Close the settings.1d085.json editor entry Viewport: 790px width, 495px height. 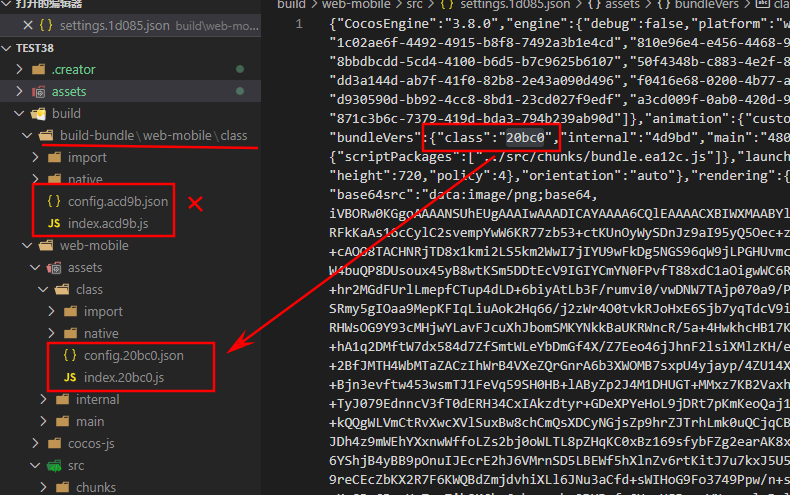[x=28, y=25]
